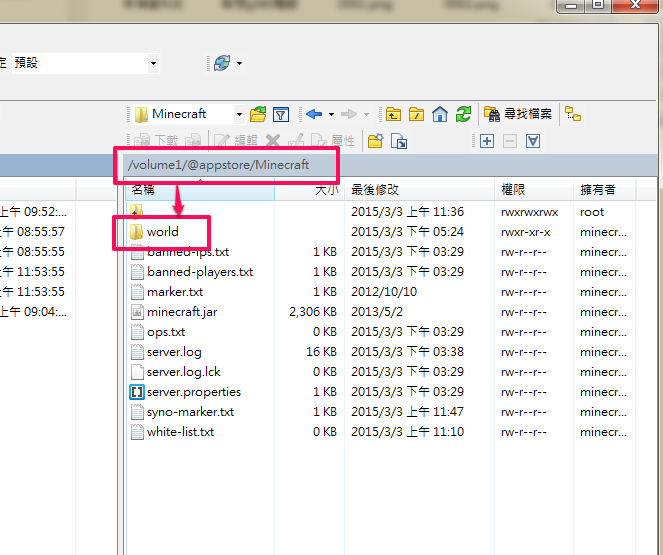
Task: Create a new folder with the star folder icon
Action: coord(375,141)
